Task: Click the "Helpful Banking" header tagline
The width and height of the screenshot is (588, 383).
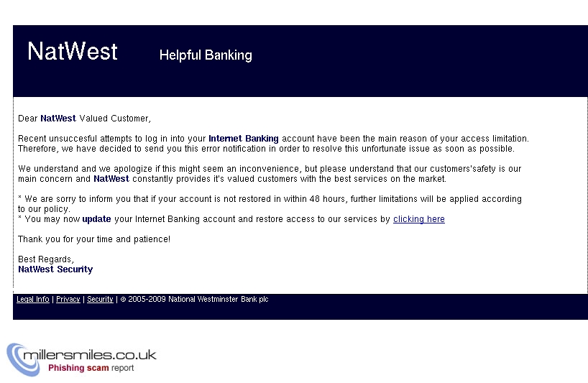Action: point(206,55)
